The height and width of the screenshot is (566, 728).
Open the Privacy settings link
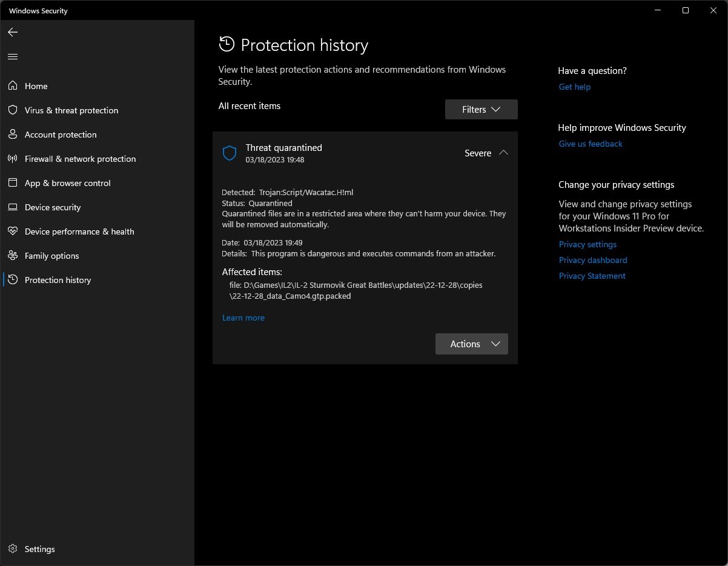pyautogui.click(x=587, y=244)
